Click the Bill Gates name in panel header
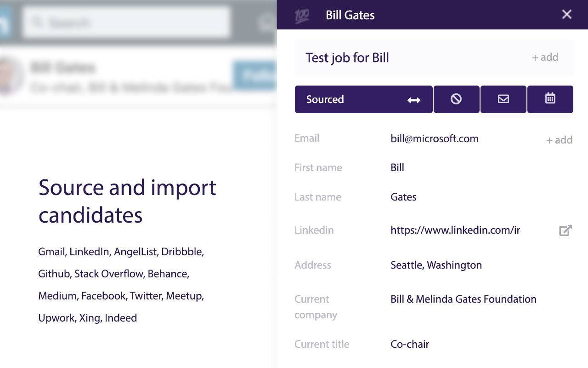This screenshot has height=368, width=588. [x=350, y=15]
